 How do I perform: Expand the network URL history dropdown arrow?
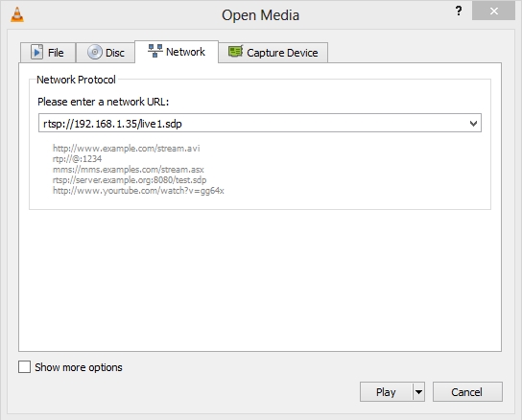click(473, 124)
